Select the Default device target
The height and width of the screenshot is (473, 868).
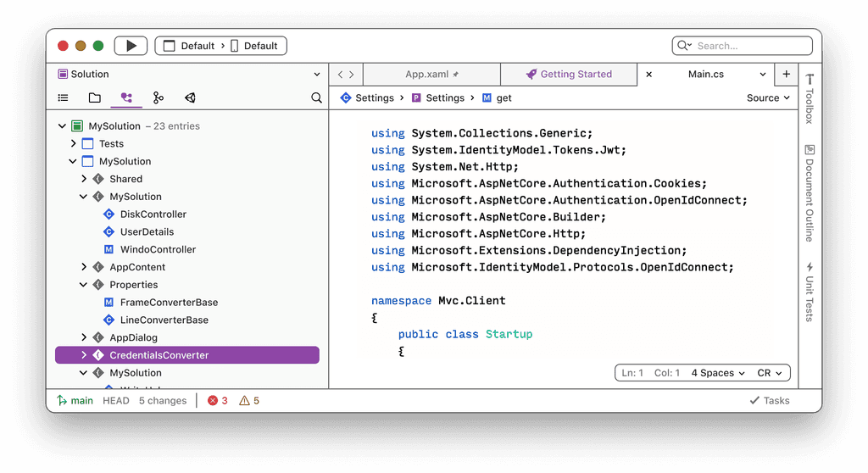[254, 46]
